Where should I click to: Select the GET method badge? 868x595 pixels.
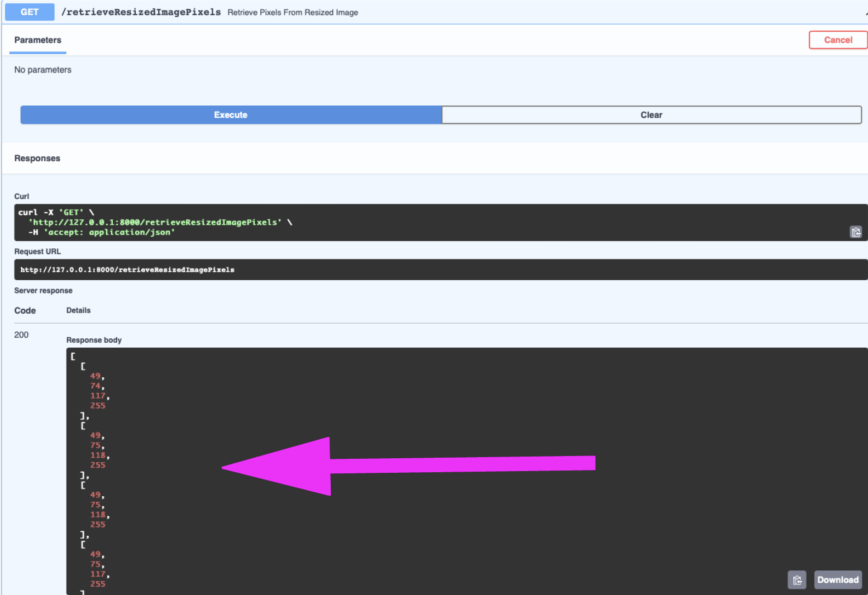tap(29, 12)
